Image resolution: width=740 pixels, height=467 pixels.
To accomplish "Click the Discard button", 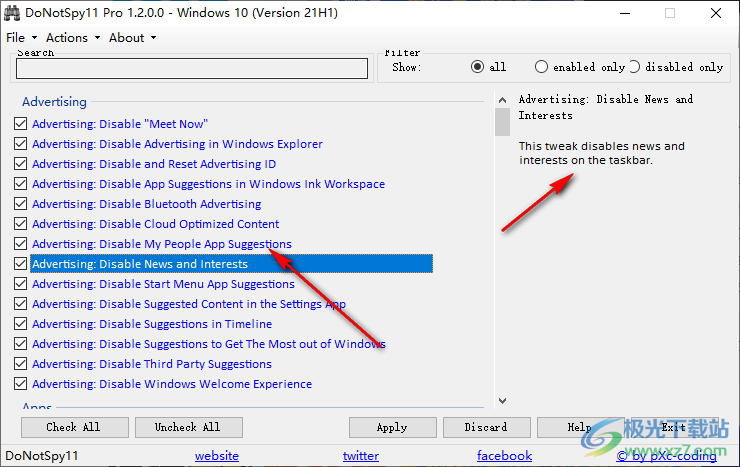I will [x=486, y=427].
